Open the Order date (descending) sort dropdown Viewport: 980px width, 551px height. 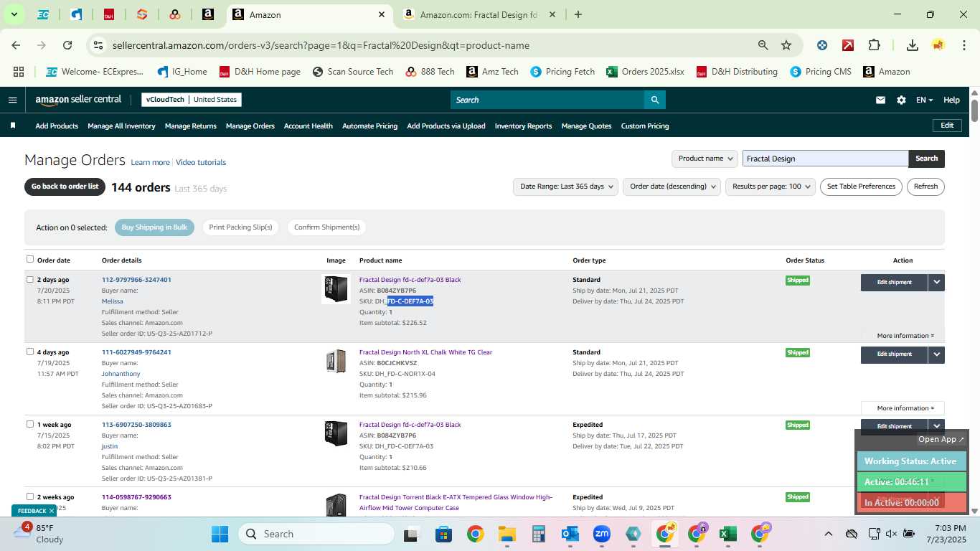pyautogui.click(x=672, y=187)
